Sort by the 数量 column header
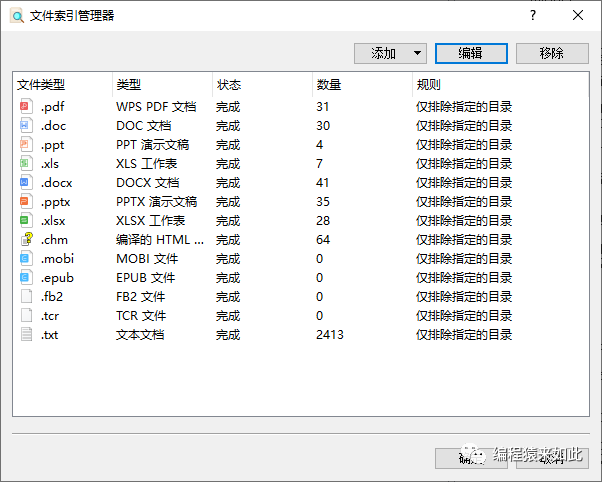Screen dimensions: 602x482 pos(329,84)
